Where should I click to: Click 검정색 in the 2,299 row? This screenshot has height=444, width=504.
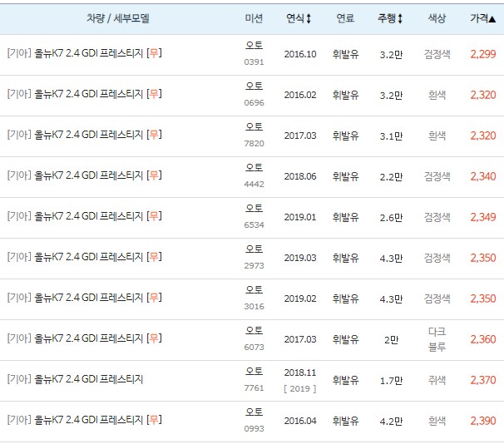[x=437, y=54]
